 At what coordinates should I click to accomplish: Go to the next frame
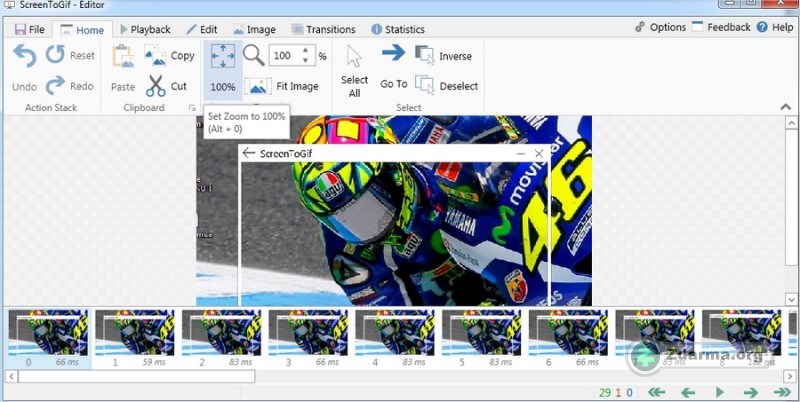point(751,392)
